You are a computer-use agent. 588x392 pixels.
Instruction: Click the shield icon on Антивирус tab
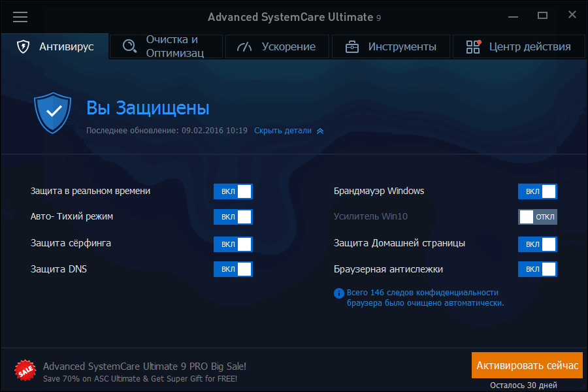tap(22, 46)
